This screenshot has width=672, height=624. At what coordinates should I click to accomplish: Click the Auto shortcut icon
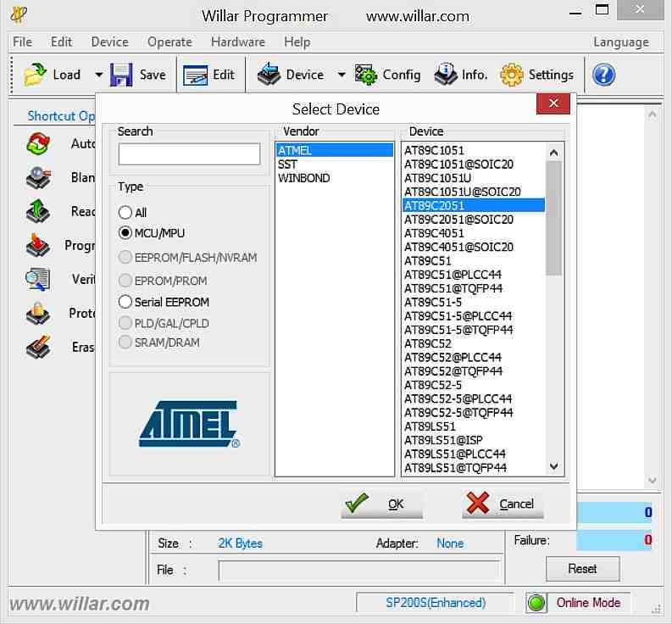[x=38, y=143]
